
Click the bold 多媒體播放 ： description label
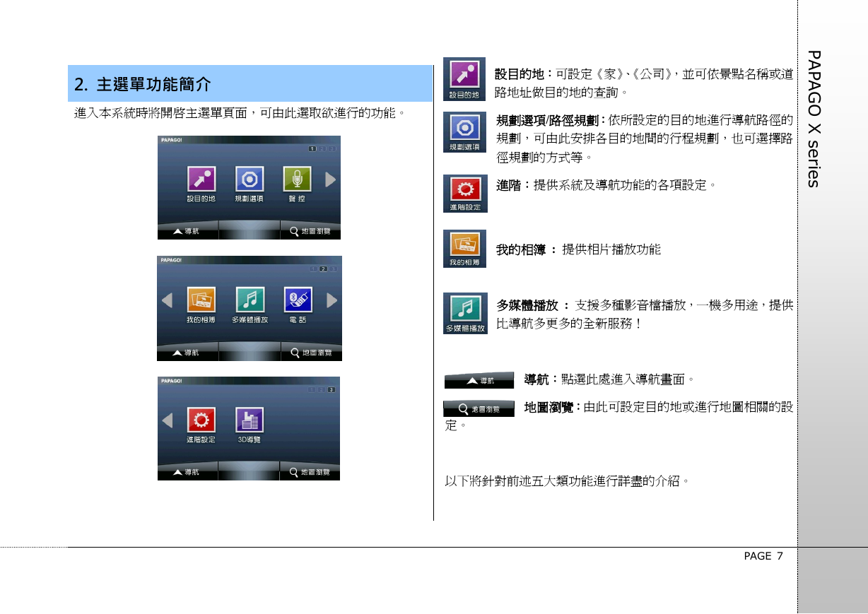pyautogui.click(x=533, y=306)
